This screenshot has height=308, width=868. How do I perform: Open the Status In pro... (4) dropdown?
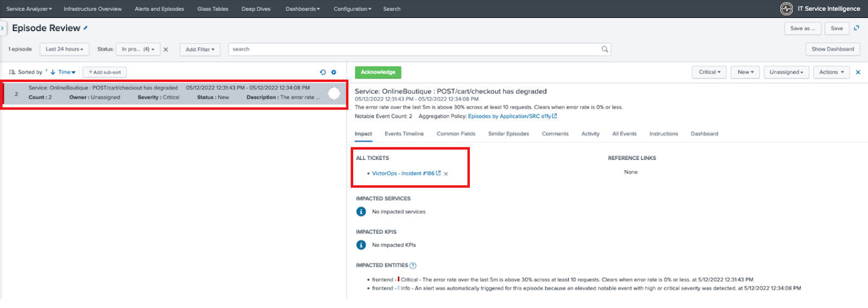pyautogui.click(x=138, y=49)
